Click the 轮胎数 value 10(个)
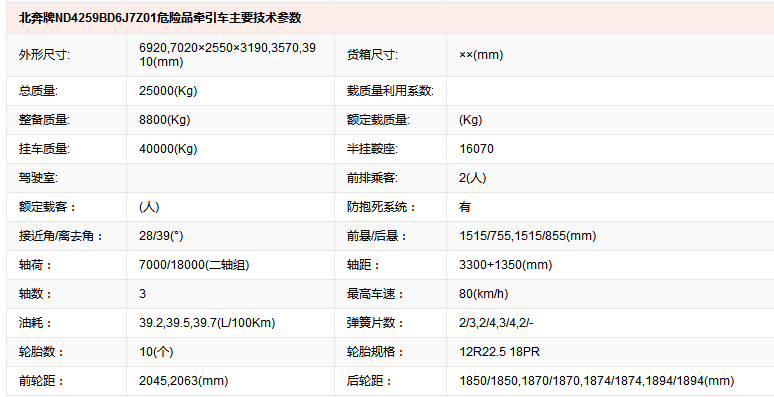The image size is (774, 397). [x=156, y=353]
